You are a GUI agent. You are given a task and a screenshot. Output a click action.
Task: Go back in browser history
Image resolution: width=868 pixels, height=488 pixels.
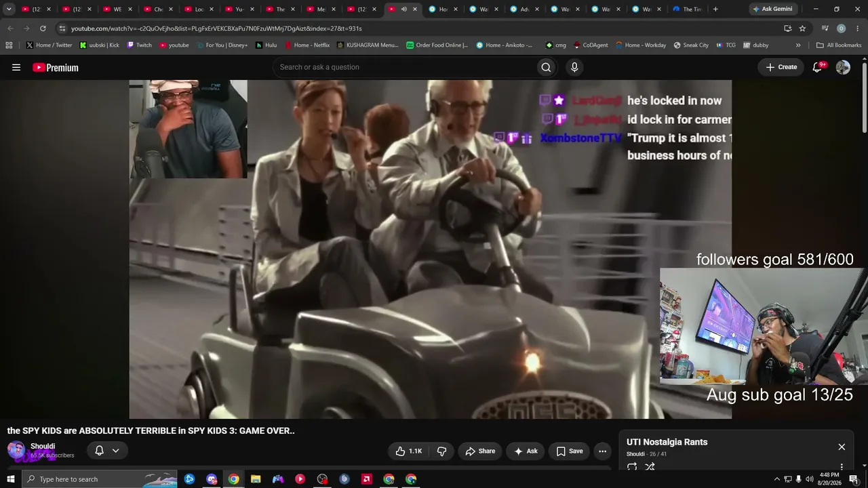click(10, 28)
